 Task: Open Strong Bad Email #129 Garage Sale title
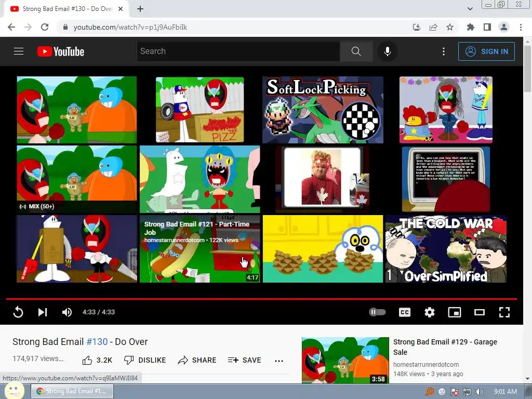445,347
